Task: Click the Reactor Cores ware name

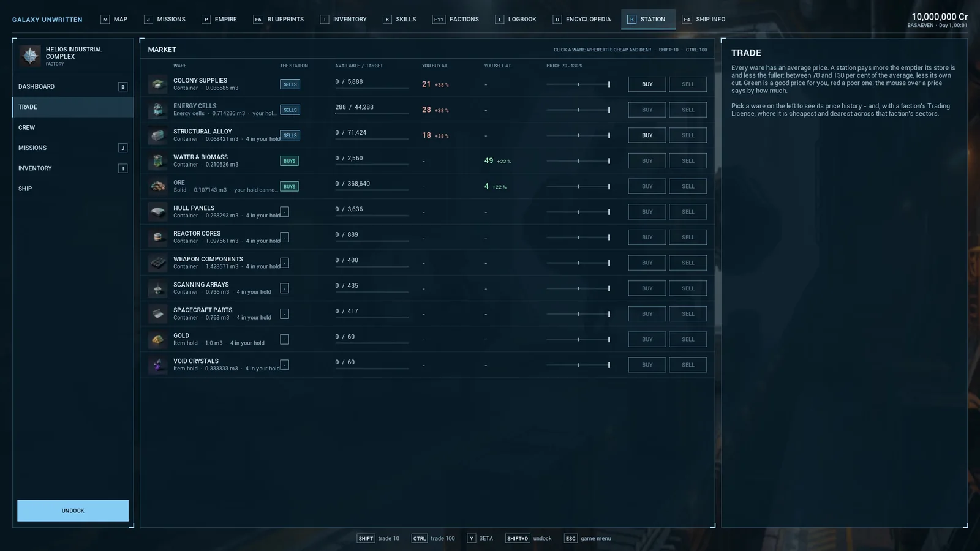Action: coord(197,234)
